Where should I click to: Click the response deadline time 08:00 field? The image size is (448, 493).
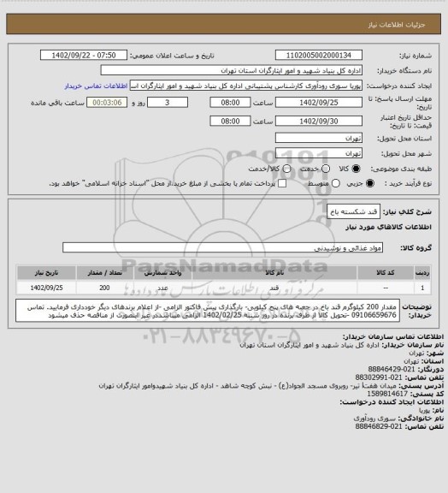[230, 103]
